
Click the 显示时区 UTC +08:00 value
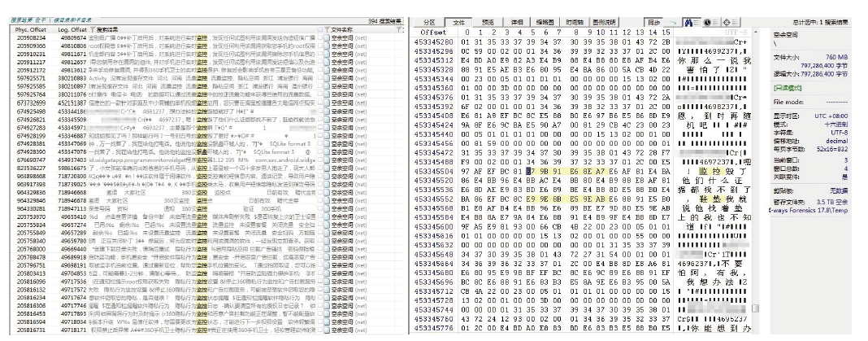[832, 116]
